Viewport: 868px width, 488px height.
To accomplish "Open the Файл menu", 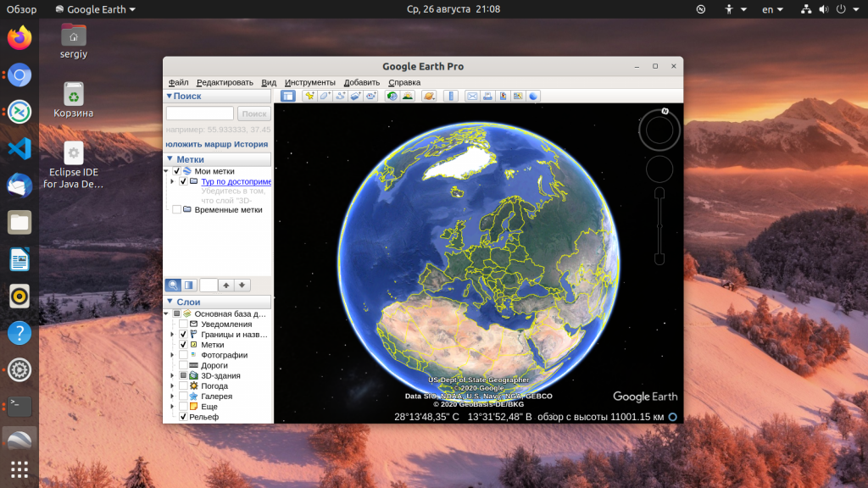I will click(178, 82).
